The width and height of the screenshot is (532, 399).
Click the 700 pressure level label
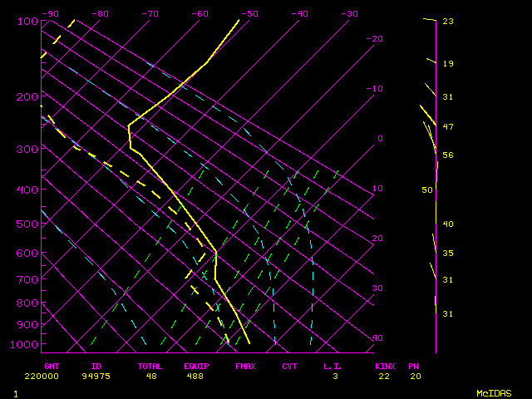coord(27,280)
